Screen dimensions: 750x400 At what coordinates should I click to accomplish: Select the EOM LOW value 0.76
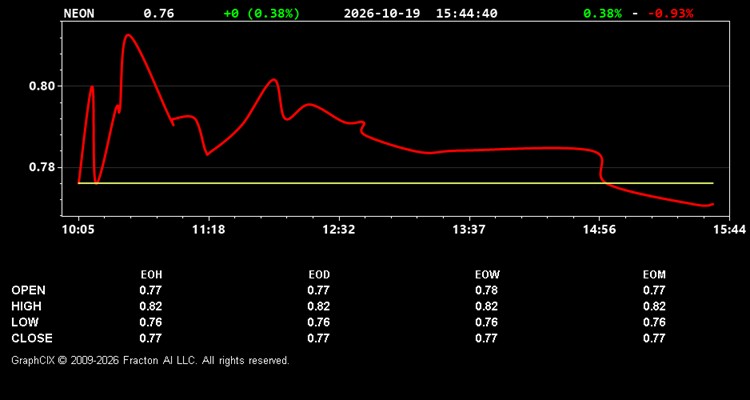[x=654, y=322]
